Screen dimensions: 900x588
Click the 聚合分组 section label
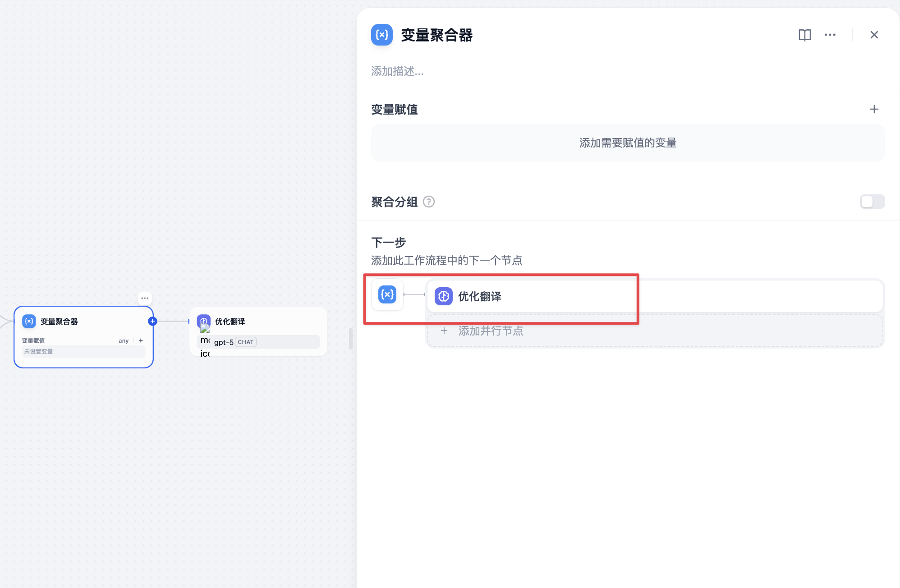click(395, 202)
